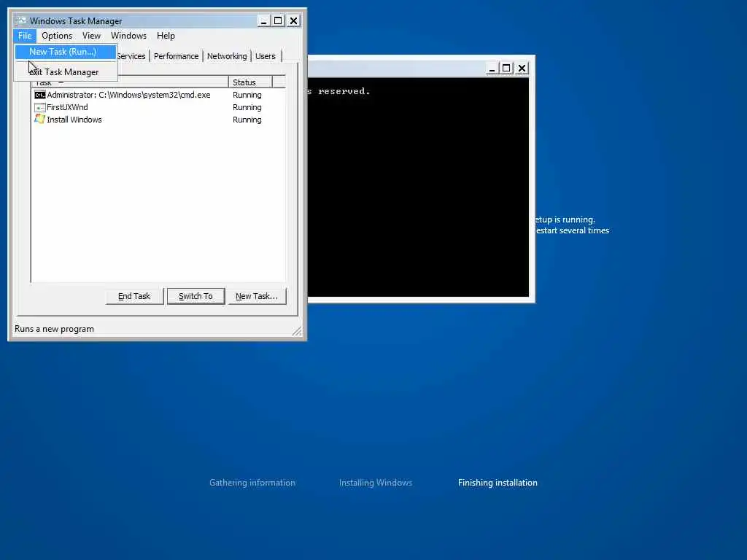Switch to the Networking tab
Image resolution: width=747 pixels, height=560 pixels.
coord(227,56)
